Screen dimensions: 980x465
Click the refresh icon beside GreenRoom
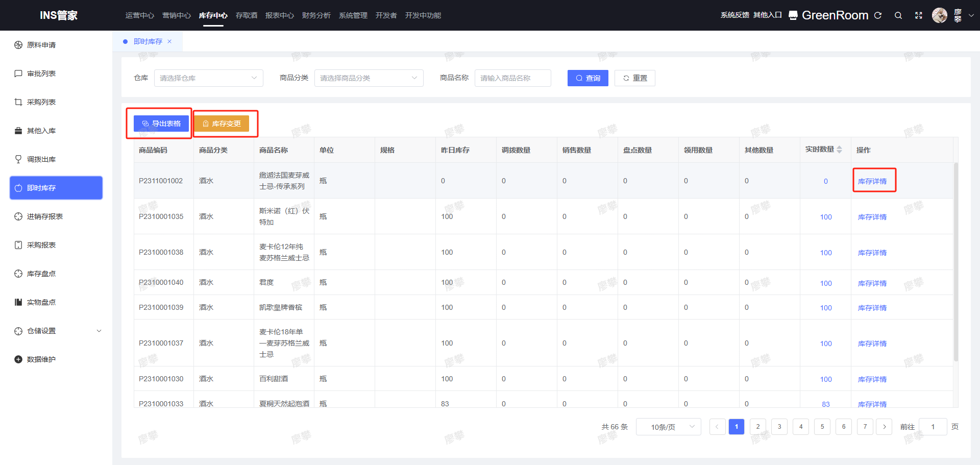coord(878,15)
